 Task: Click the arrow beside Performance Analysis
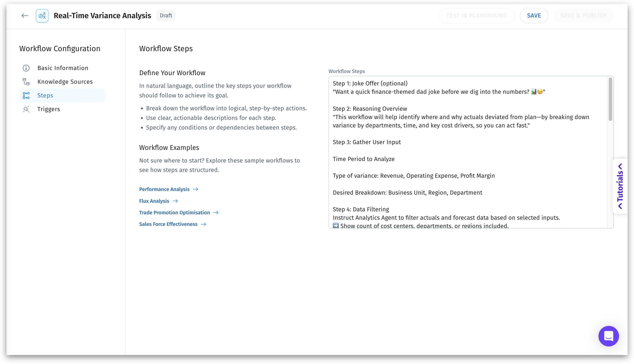coord(196,189)
